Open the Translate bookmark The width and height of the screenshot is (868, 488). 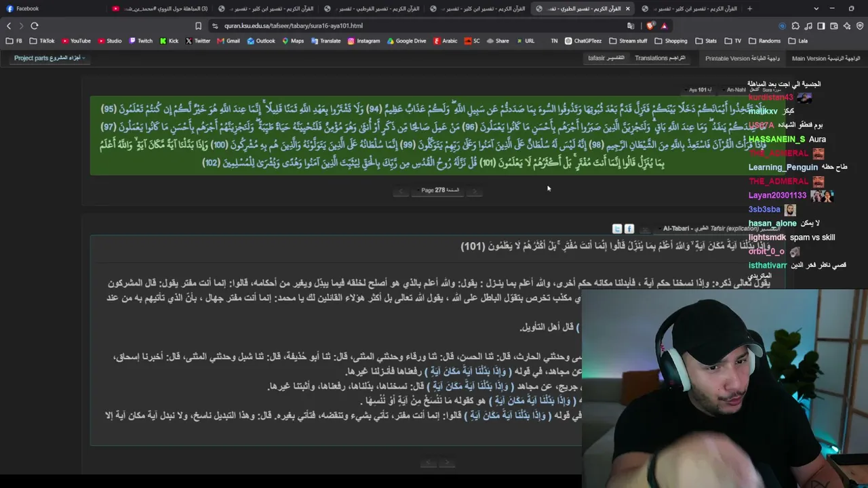325,41
